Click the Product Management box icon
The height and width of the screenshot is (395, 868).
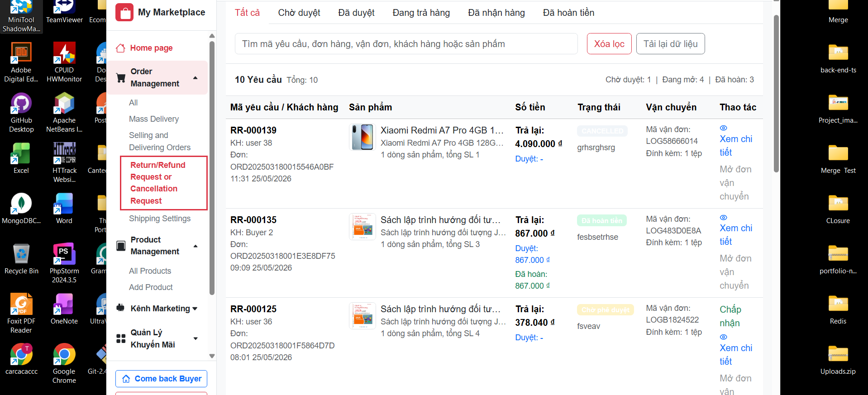(121, 246)
